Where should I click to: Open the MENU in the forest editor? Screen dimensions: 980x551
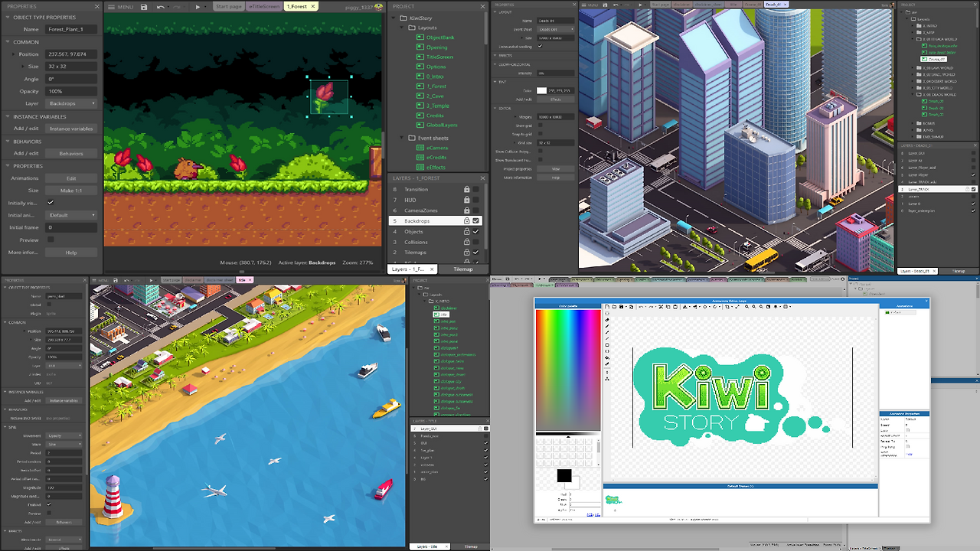coord(122,7)
